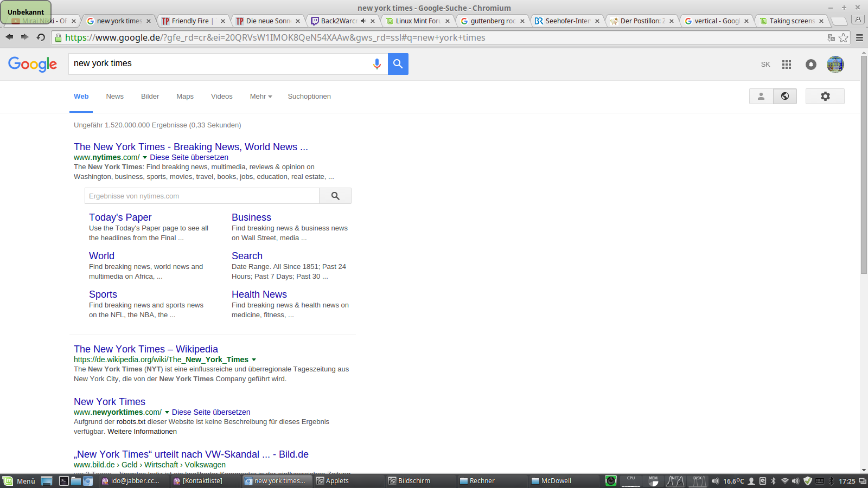Open the panel clock showing 17:25

click(847, 481)
